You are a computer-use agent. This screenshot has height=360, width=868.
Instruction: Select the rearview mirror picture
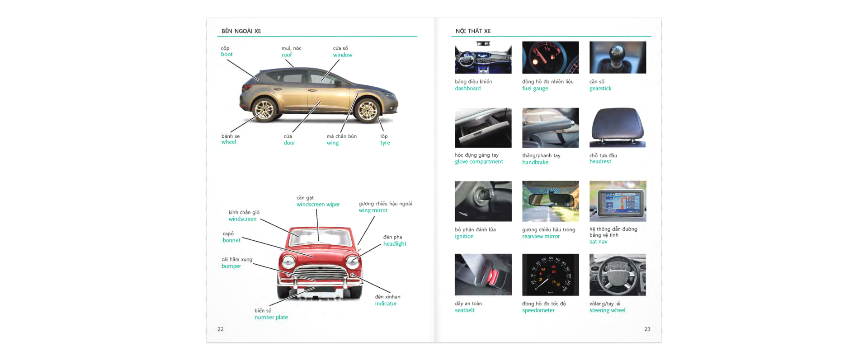(550, 201)
